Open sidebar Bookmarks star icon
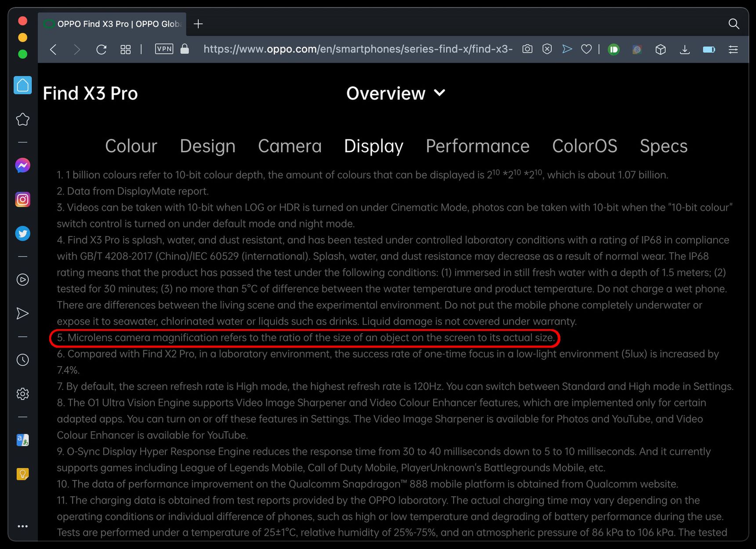The width and height of the screenshot is (756, 549). coord(23,119)
